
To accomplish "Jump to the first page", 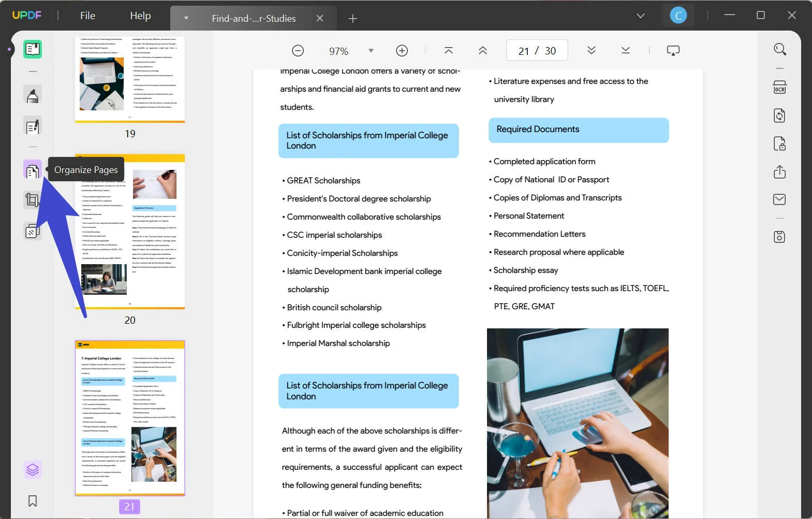I will pos(449,50).
